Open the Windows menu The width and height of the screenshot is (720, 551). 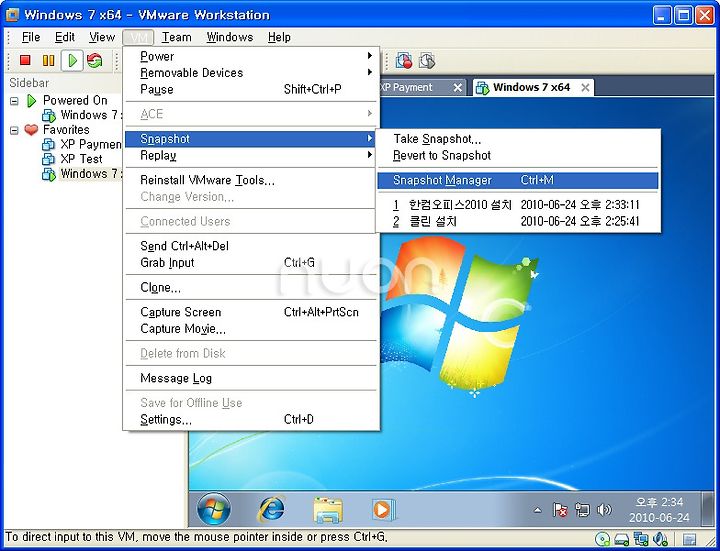click(x=230, y=37)
